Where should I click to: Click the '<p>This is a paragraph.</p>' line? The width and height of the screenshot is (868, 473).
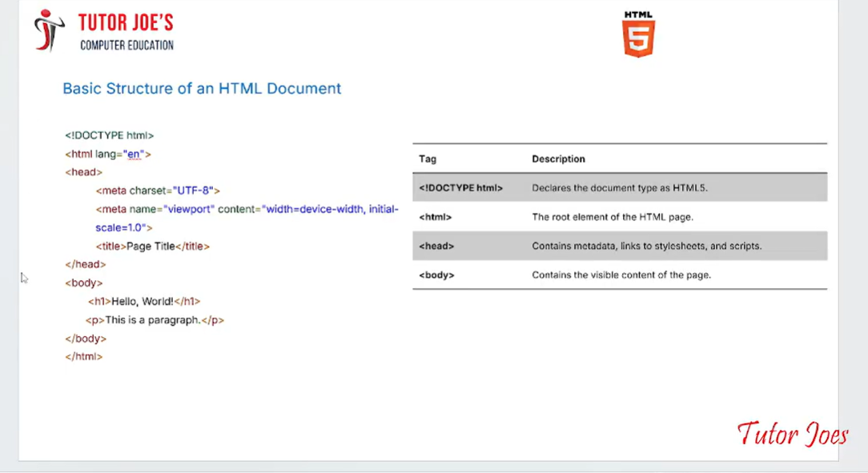tap(155, 320)
